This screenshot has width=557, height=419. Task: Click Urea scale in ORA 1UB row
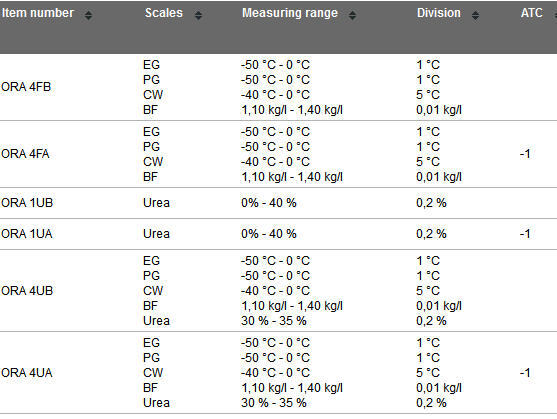coord(156,203)
